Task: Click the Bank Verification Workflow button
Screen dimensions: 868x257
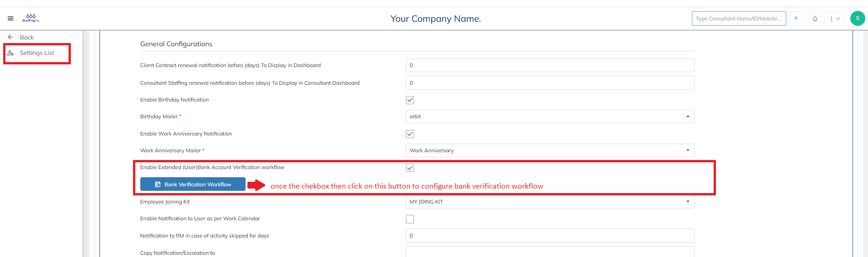Action: 193,184
